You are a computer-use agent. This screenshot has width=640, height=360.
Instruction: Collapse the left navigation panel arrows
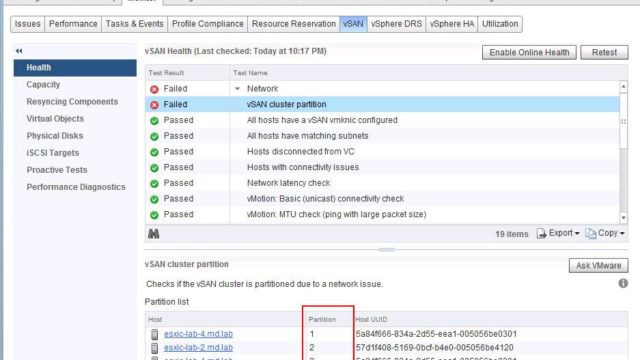19,51
